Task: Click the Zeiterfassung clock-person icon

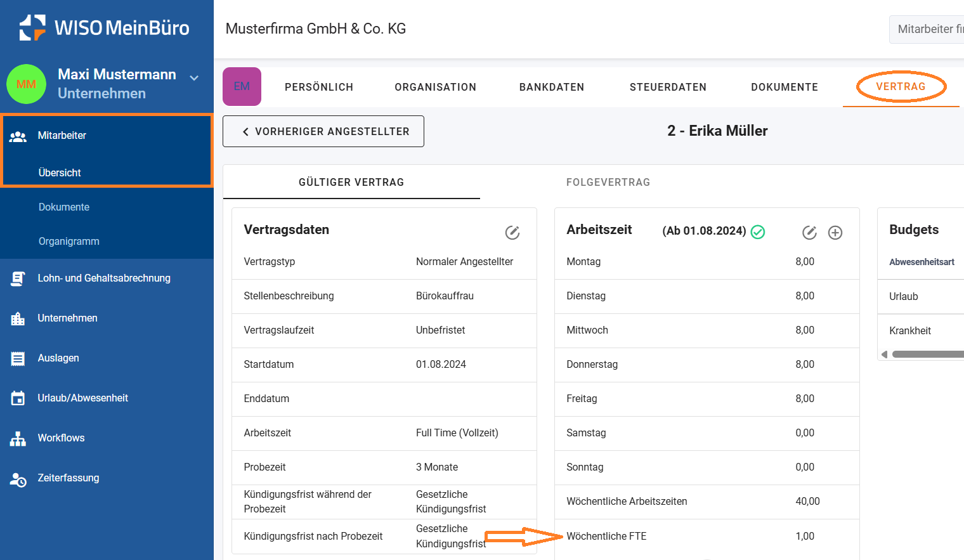Action: click(18, 479)
